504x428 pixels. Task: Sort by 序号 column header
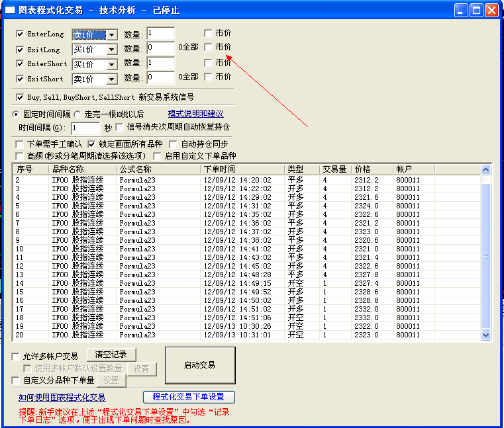coord(31,169)
